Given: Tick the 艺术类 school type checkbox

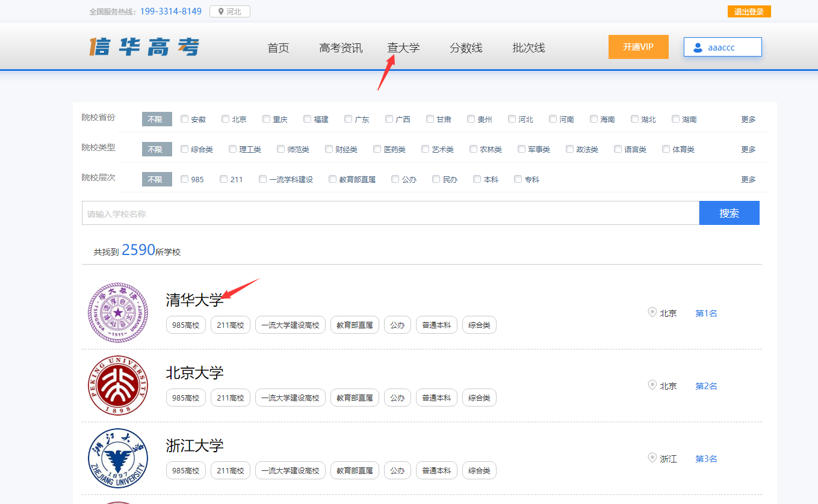Looking at the screenshot, I should point(426,149).
